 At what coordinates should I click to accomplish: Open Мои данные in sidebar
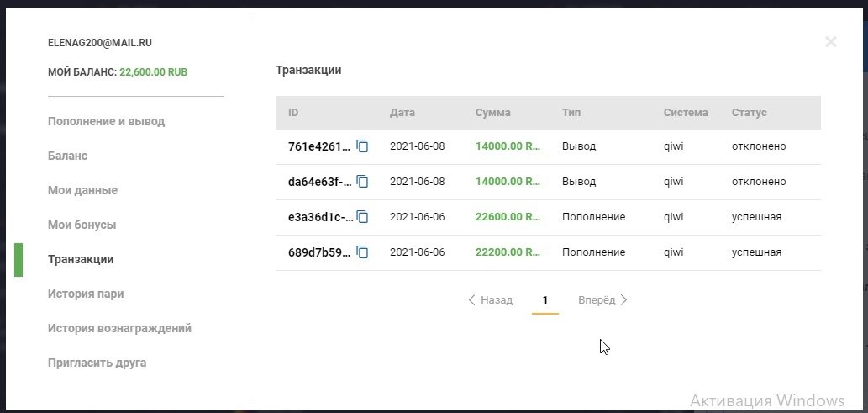tap(82, 190)
